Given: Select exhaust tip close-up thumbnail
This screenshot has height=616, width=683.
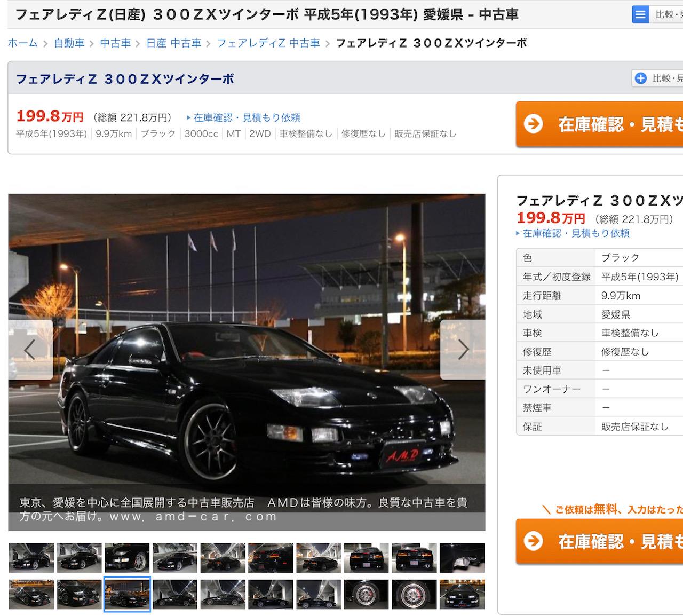Looking at the screenshot, I should pos(462,558).
